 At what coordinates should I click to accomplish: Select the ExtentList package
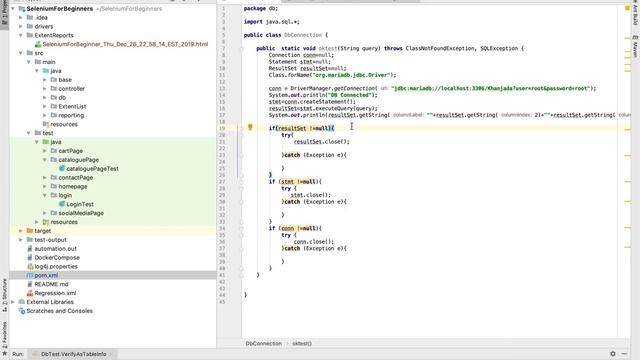[72, 107]
